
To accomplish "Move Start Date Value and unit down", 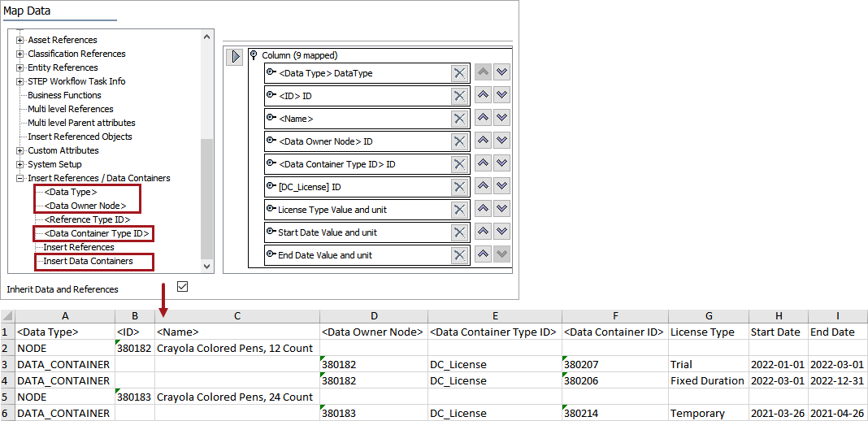I will coord(501,232).
